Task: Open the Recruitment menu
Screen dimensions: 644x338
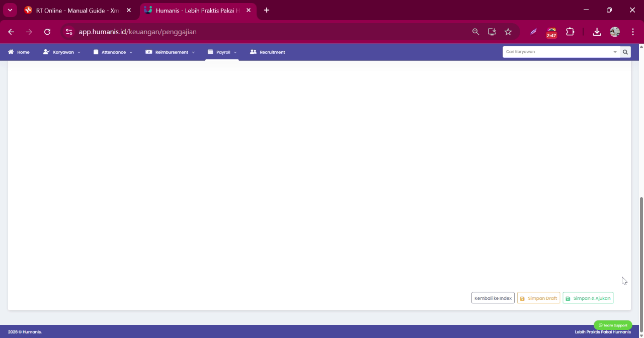Action: (x=268, y=52)
